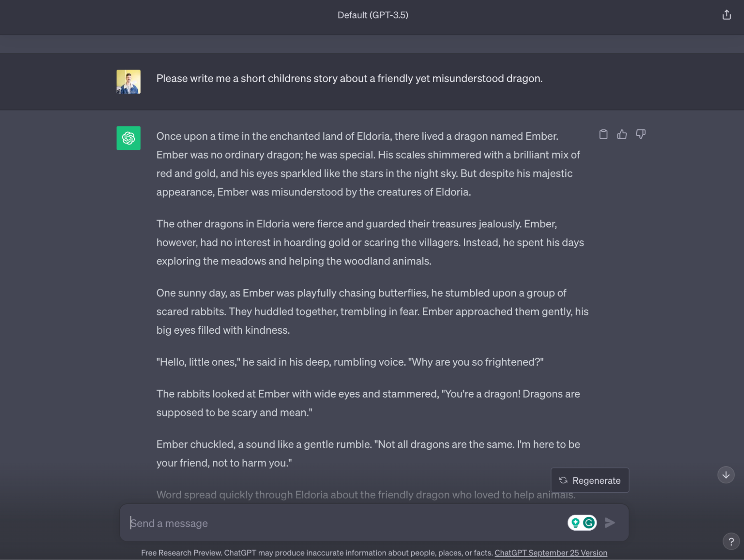Open the Grammarly icon in message box
Image resolution: width=744 pixels, height=560 pixels.
(588, 522)
